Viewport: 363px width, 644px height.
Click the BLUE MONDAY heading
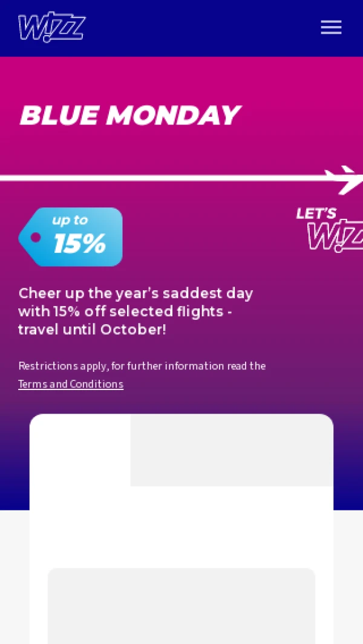point(130,115)
